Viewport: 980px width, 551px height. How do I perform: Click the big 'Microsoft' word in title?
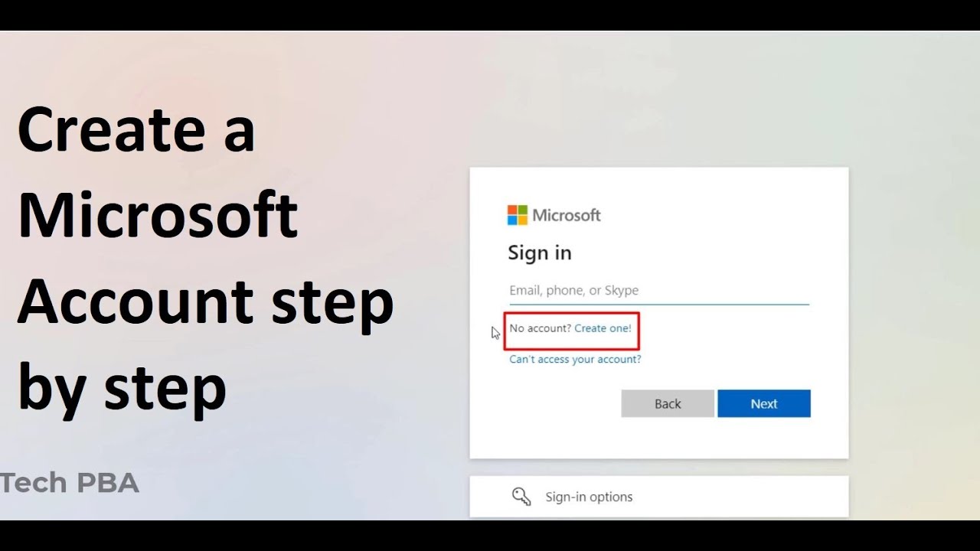coord(158,215)
